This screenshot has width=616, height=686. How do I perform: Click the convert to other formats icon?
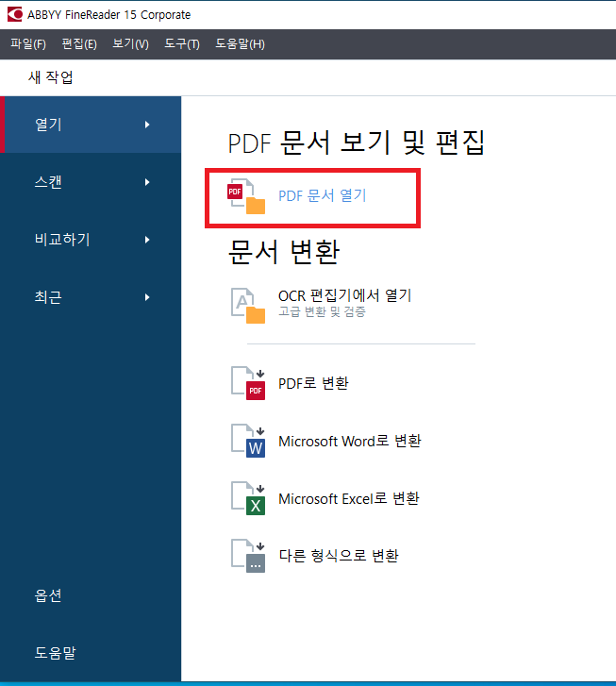[x=248, y=556]
